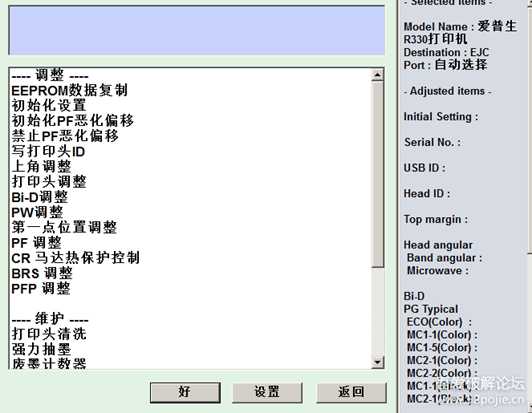Click the Microwave label
Image resolution: width=532 pixels, height=413 pixels.
click(x=438, y=271)
